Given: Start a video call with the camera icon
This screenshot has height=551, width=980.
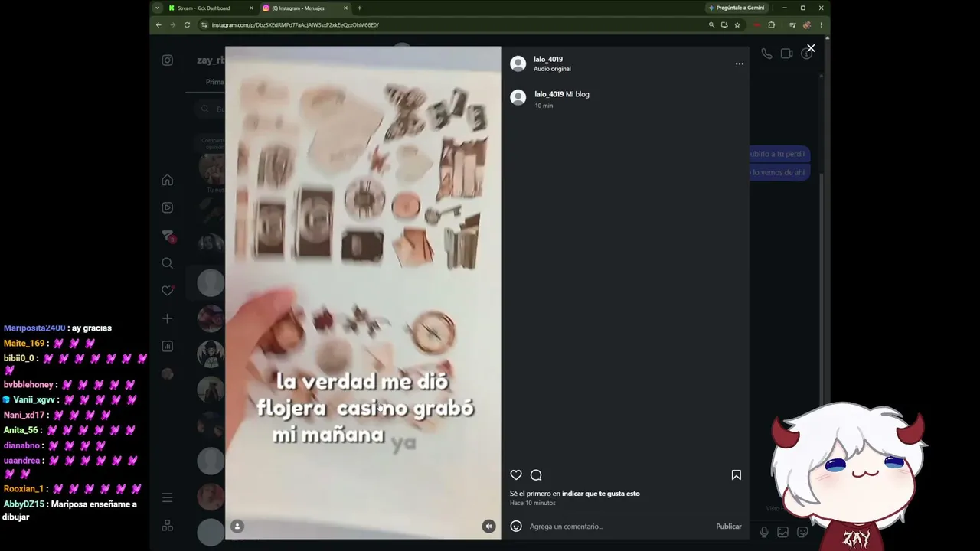Looking at the screenshot, I should (786, 54).
